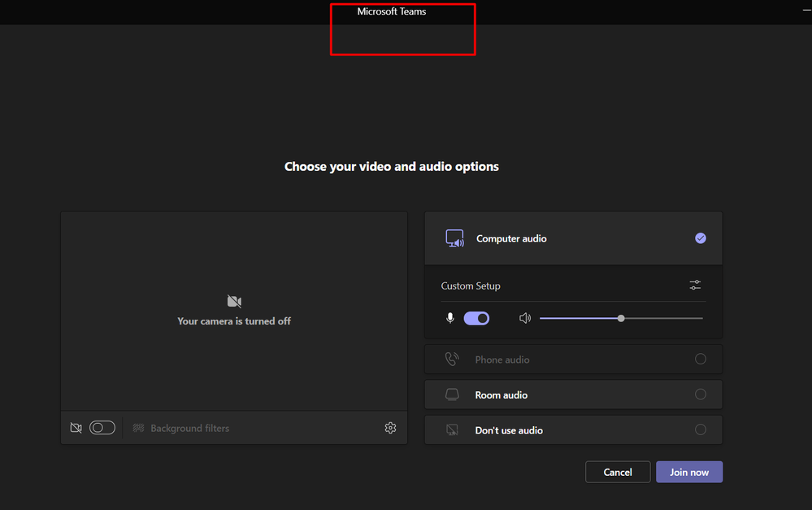This screenshot has width=812, height=510.
Task: Open Custom Setup audio device options
Action: pos(695,285)
